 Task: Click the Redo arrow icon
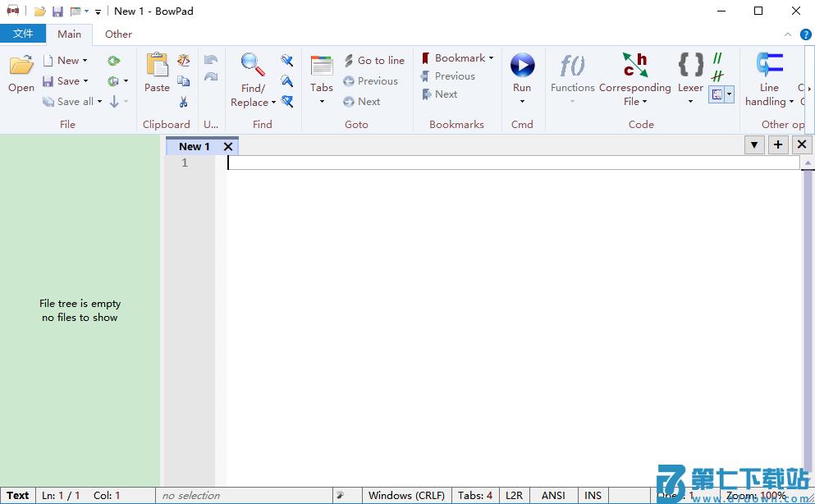(x=211, y=77)
